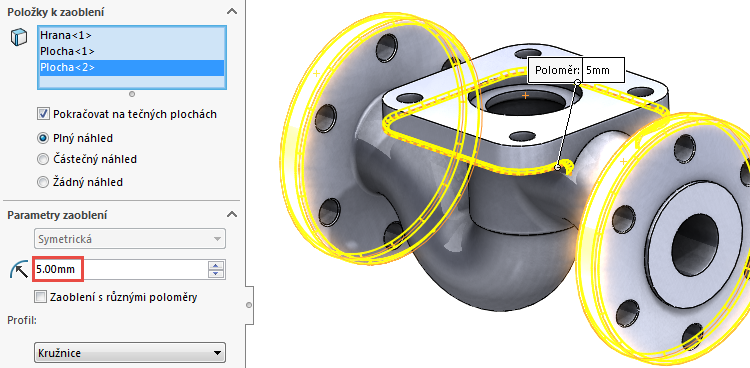750x368 pixels.
Task: Select the Plný náhled radio button
Action: coord(43,138)
